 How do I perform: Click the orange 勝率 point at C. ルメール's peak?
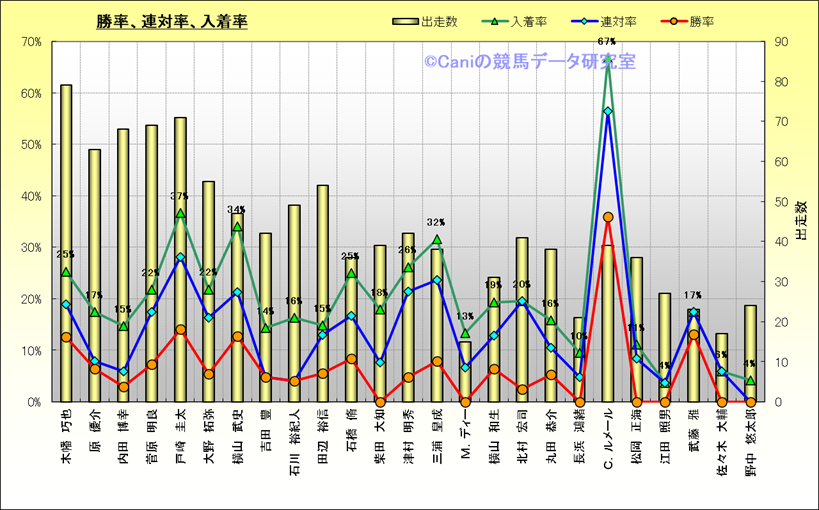[x=608, y=216]
